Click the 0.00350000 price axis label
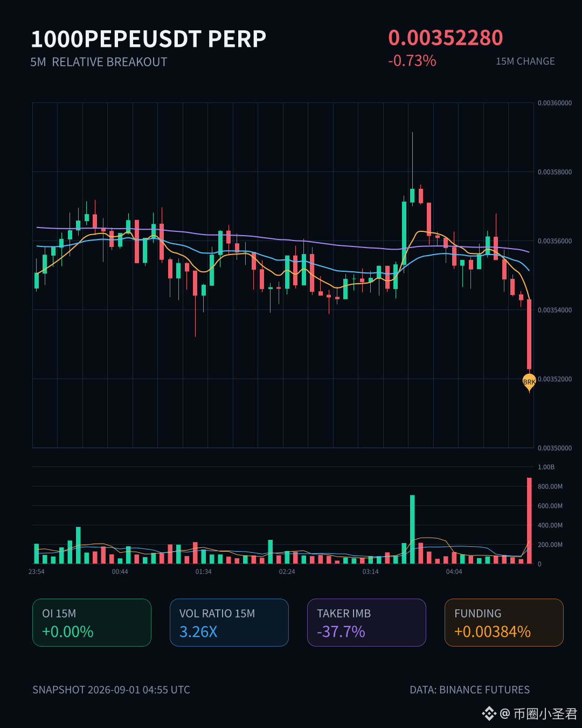Viewport: 582px width, 728px height. pyautogui.click(x=555, y=448)
